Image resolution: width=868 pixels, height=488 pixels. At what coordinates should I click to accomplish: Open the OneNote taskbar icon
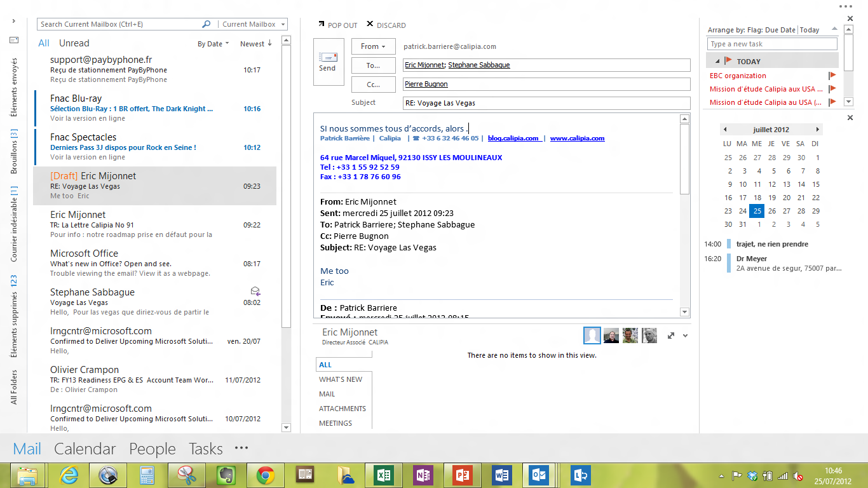click(423, 475)
